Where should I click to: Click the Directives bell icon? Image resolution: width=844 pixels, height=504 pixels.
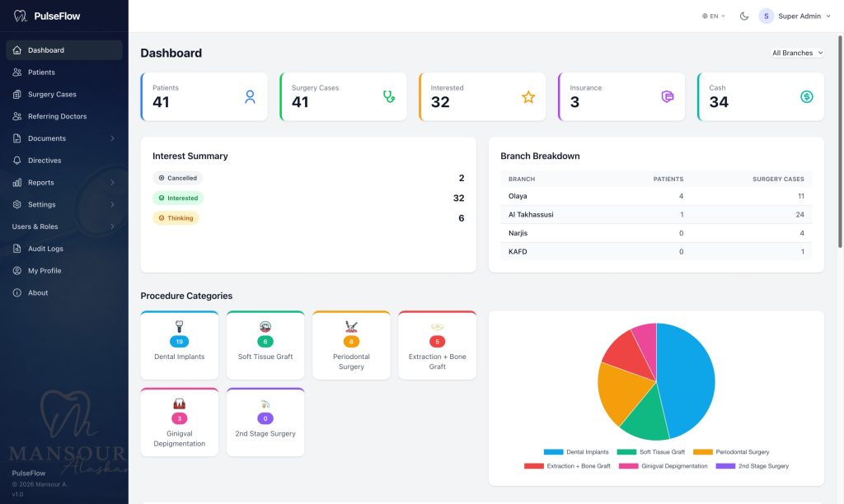[x=17, y=161]
